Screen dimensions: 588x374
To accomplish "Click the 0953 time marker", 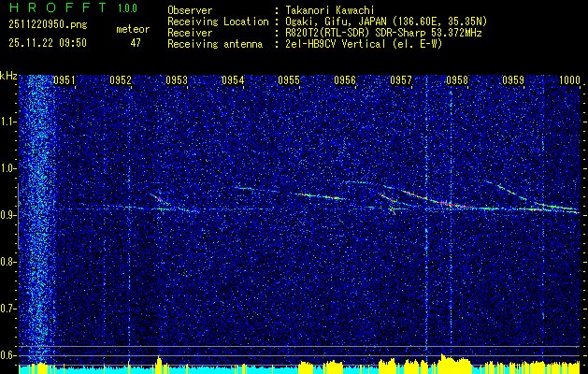I will click(177, 80).
